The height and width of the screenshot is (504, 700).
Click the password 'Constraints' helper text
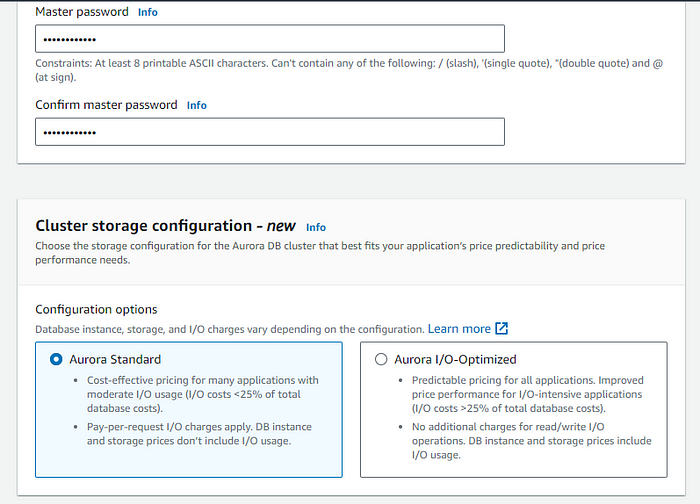tap(349, 70)
